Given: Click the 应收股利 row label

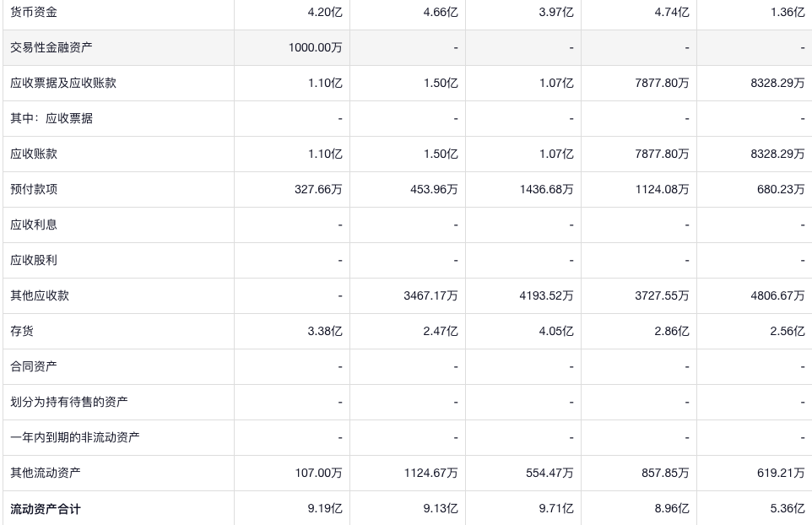Looking at the screenshot, I should coord(34,260).
